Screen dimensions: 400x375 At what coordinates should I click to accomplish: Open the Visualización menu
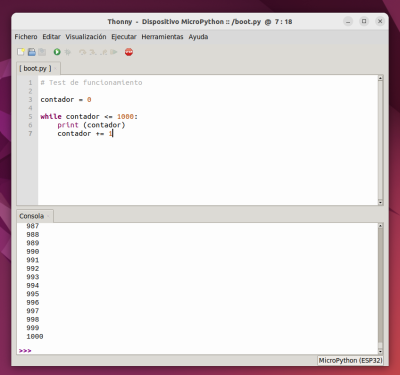pyautogui.click(x=86, y=37)
